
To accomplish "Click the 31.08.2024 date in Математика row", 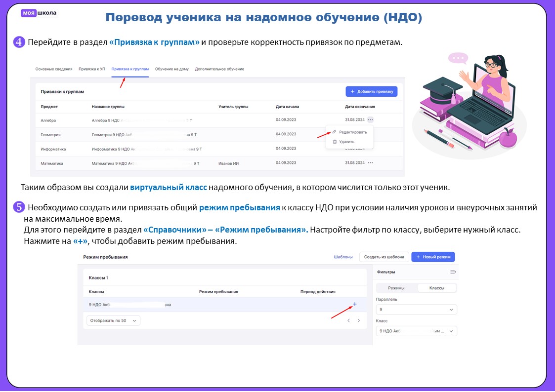I will [355, 162].
